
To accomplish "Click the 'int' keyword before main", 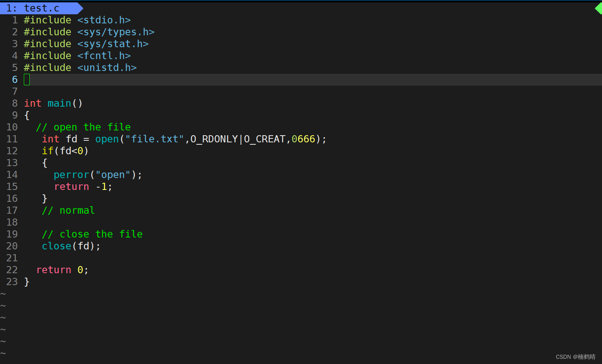I will [33, 103].
